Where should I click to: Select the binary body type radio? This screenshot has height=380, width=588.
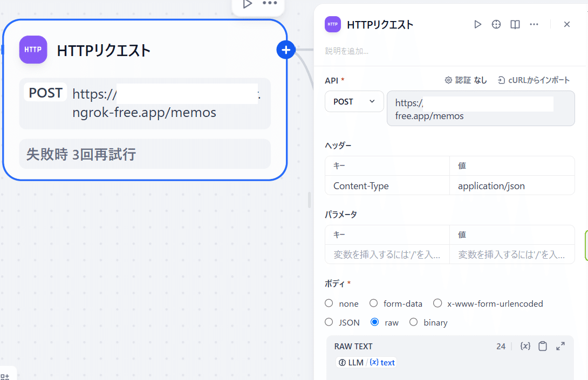coord(413,322)
